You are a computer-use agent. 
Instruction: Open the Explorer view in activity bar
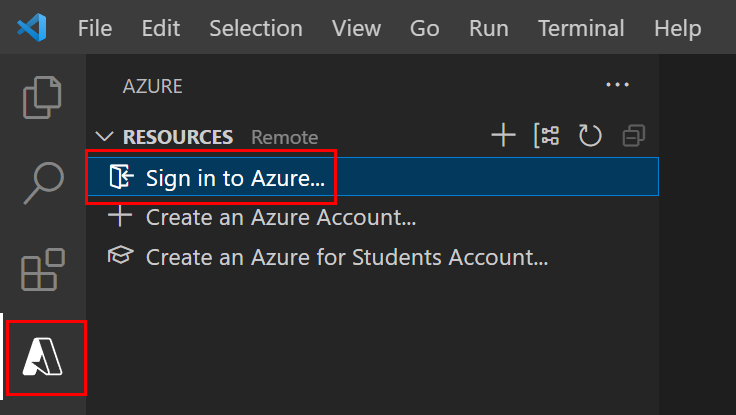click(x=43, y=95)
